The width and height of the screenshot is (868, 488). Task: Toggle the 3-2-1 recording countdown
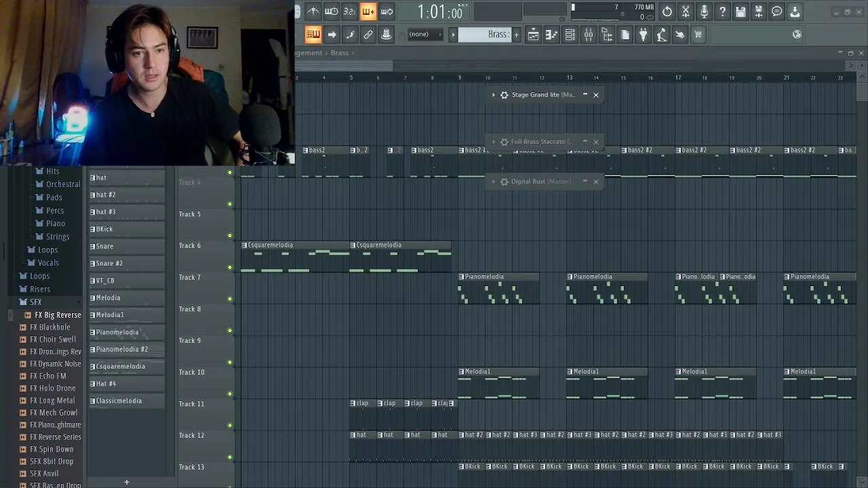pos(349,12)
